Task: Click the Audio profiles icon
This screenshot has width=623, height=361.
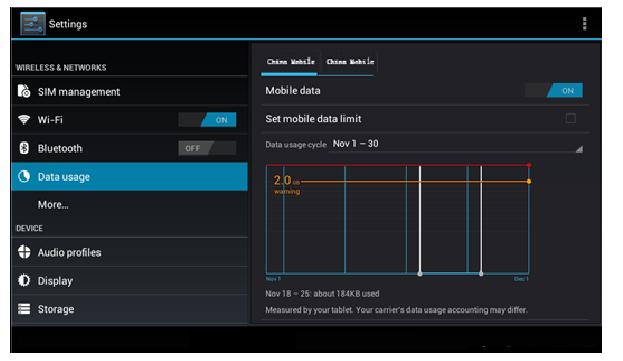Action: pos(24,252)
